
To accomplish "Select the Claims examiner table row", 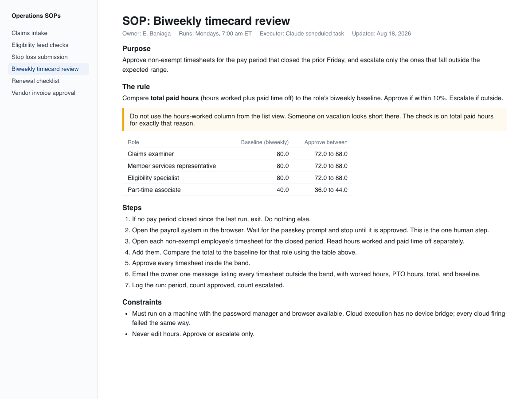I will click(238, 154).
